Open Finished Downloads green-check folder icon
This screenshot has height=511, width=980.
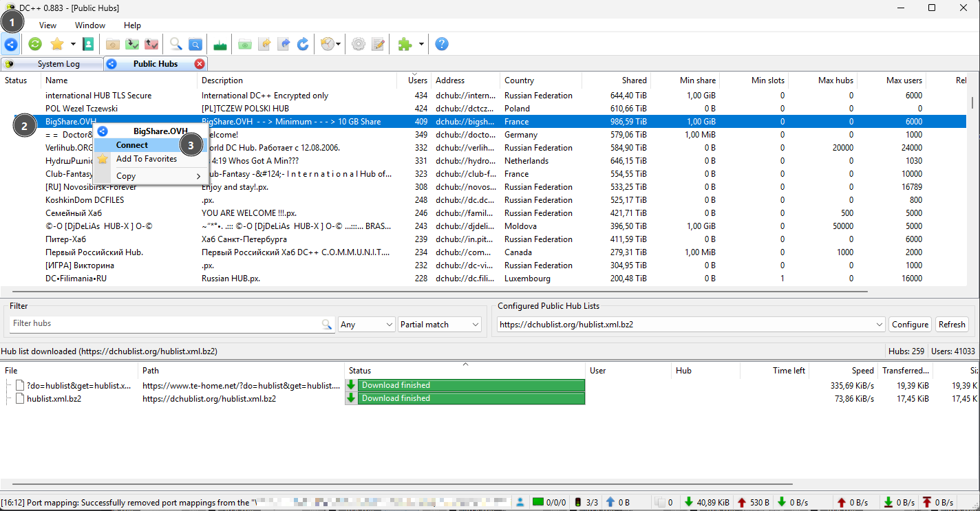(133, 45)
